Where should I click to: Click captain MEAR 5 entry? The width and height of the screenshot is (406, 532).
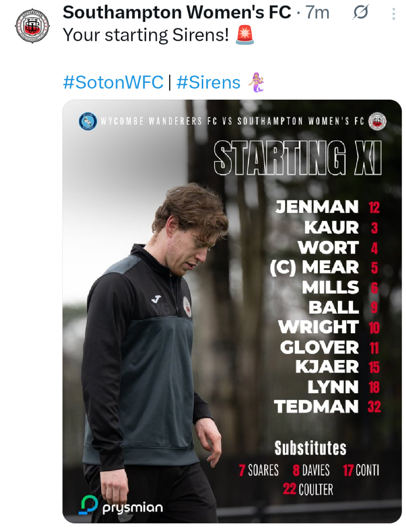click(x=324, y=267)
